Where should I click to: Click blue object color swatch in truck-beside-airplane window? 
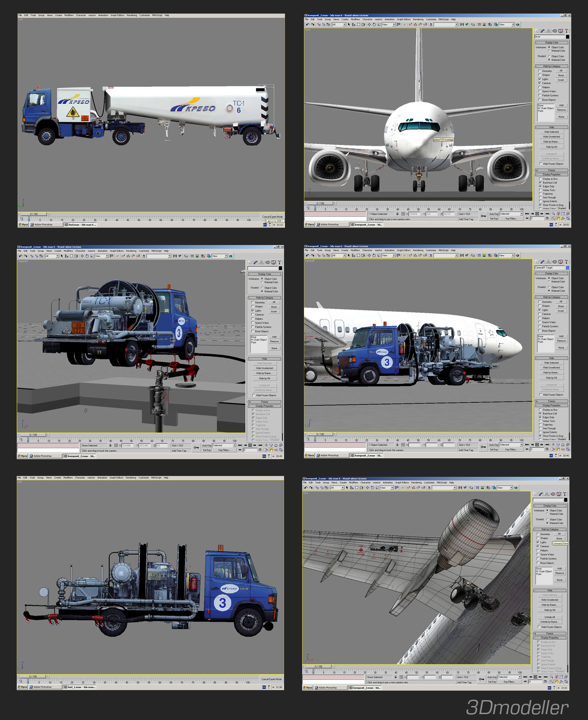tap(567, 268)
